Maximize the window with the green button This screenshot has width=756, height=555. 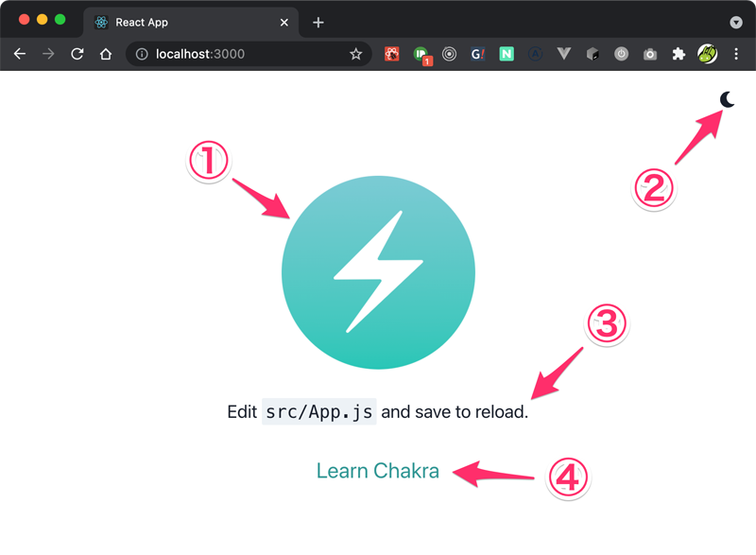tap(60, 19)
